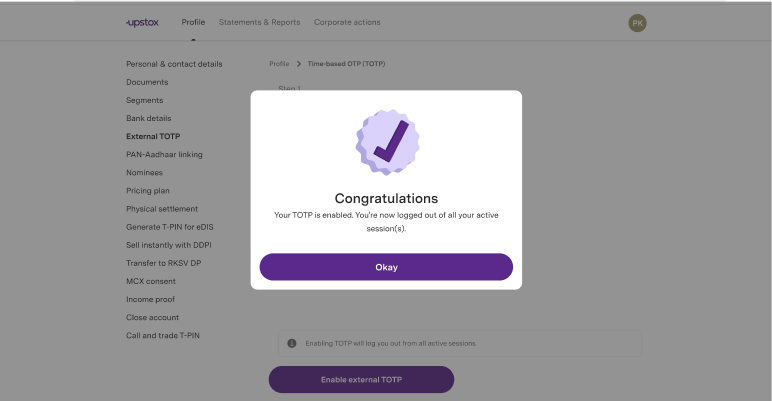The image size is (772, 401).
Task: Open Segments section
Action: [144, 100]
